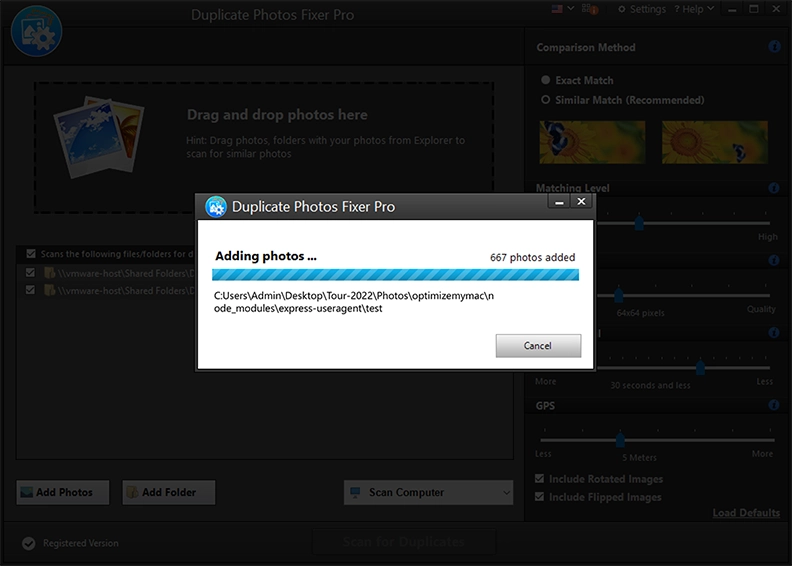Click the main Duplicate Photos Fixer Pro logo
Image resolution: width=792 pixels, height=566 pixels.
tap(36, 31)
